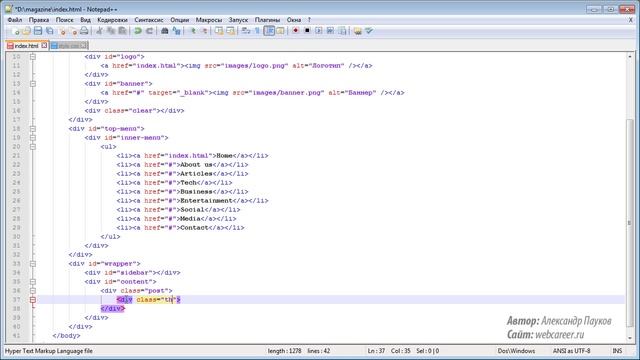Start macro recording with the red Record icon
640x360 pixels.
click(x=296, y=31)
